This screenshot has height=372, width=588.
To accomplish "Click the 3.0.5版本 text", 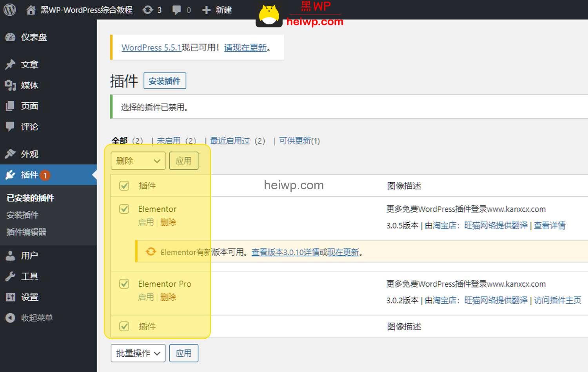I will 403,225.
